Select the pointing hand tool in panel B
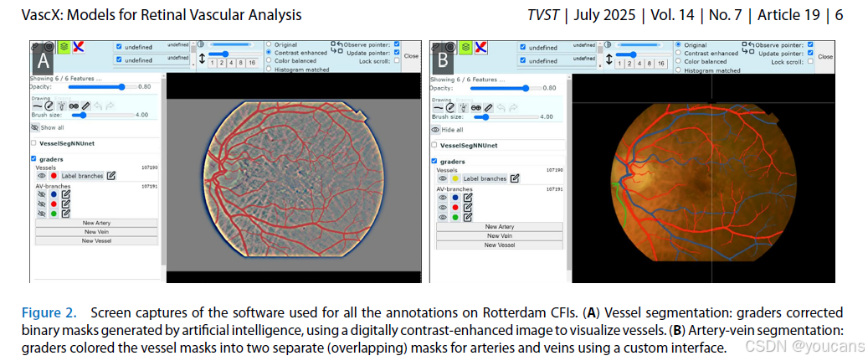The height and width of the screenshot is (361, 868). 464,108
